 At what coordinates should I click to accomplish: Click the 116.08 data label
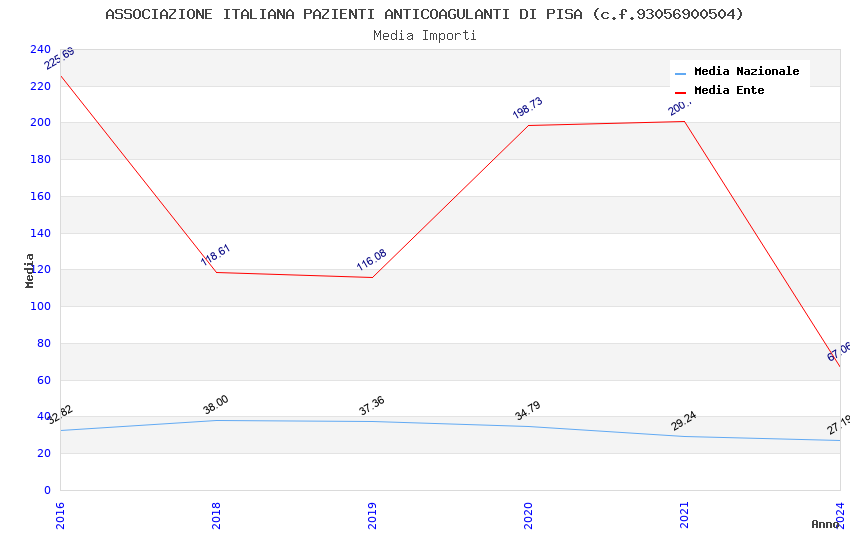pos(371,260)
